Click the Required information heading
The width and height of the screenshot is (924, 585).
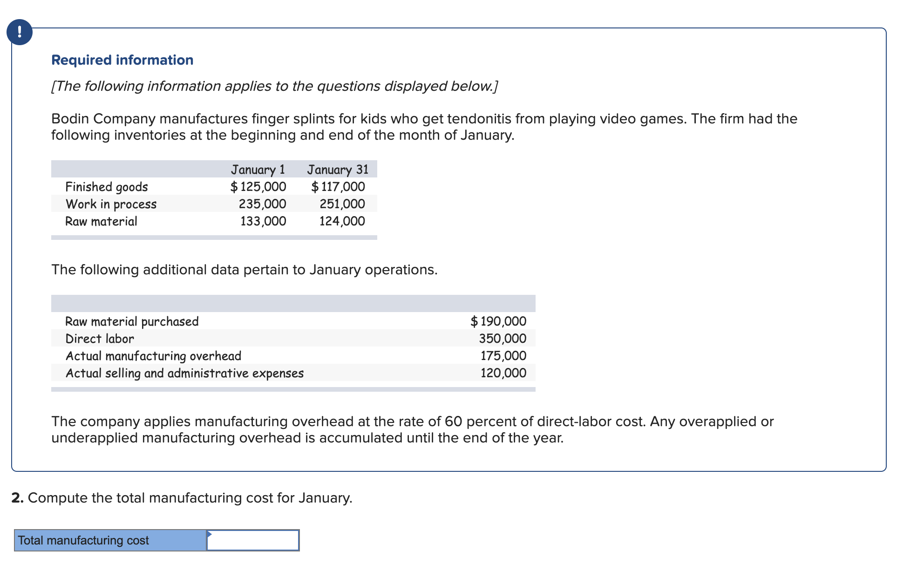[122, 60]
